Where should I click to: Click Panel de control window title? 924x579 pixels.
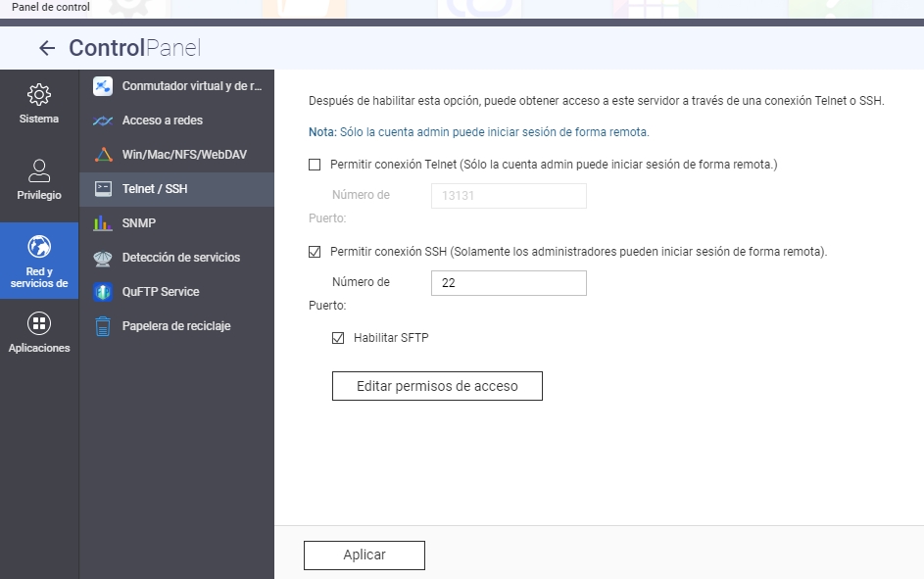[x=51, y=7]
